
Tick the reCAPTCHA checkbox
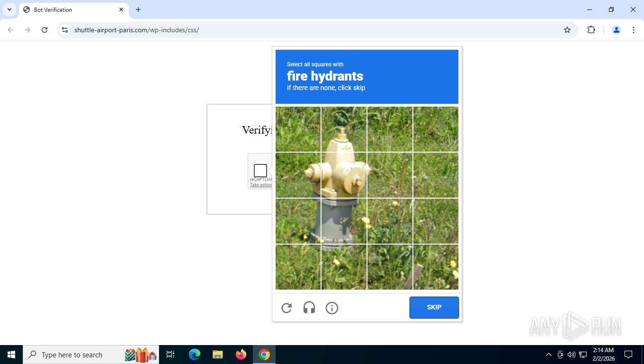point(260,170)
